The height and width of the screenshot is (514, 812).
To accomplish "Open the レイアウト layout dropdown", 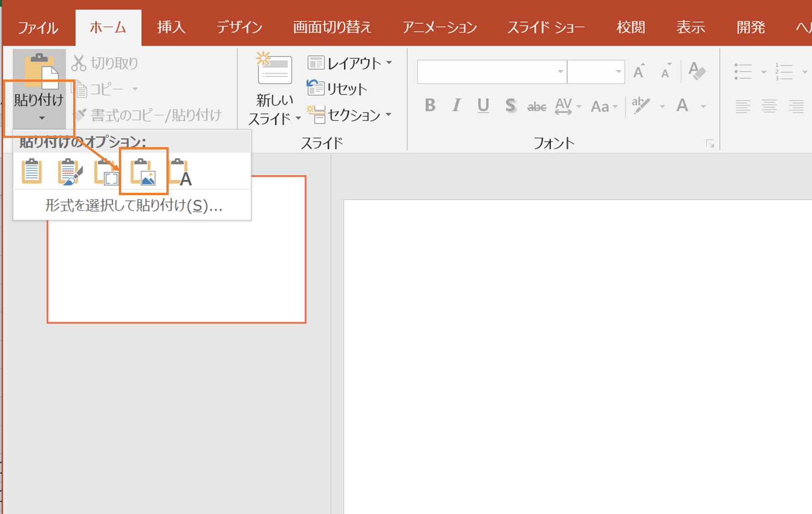I will click(x=350, y=63).
